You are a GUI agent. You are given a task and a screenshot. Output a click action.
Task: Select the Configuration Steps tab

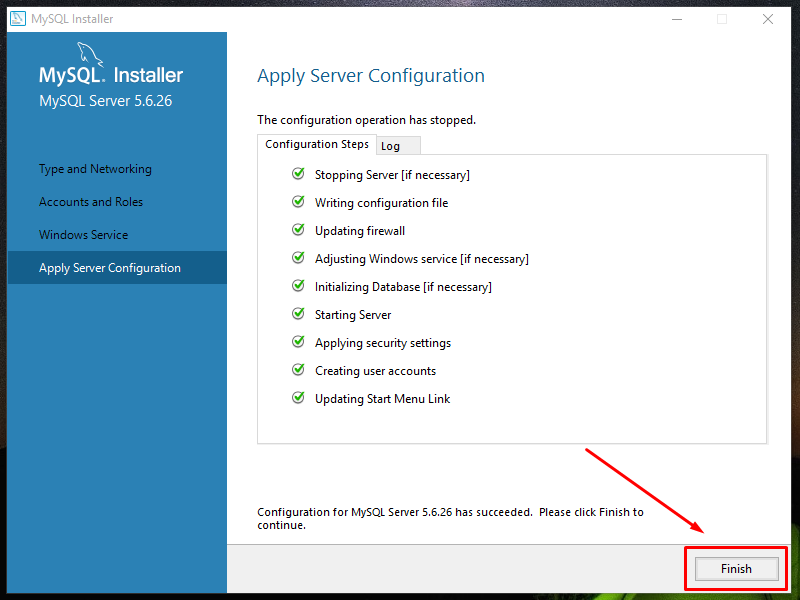pos(317,144)
